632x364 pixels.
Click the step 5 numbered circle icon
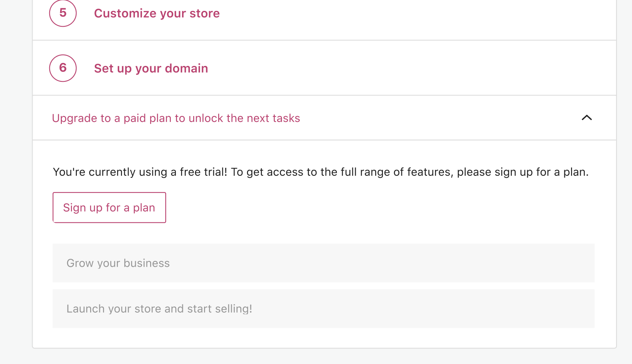63,13
